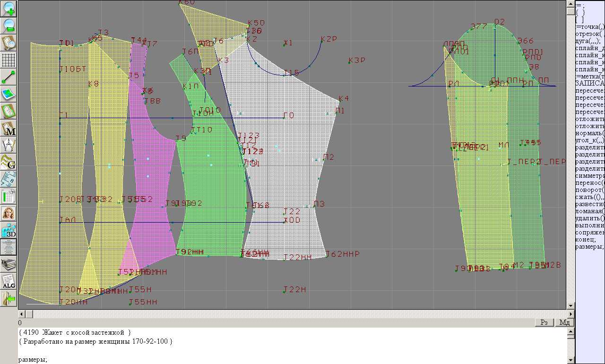605x364 pixels.
Task: Open the green spreadsheet table icon
Action: click(9, 196)
